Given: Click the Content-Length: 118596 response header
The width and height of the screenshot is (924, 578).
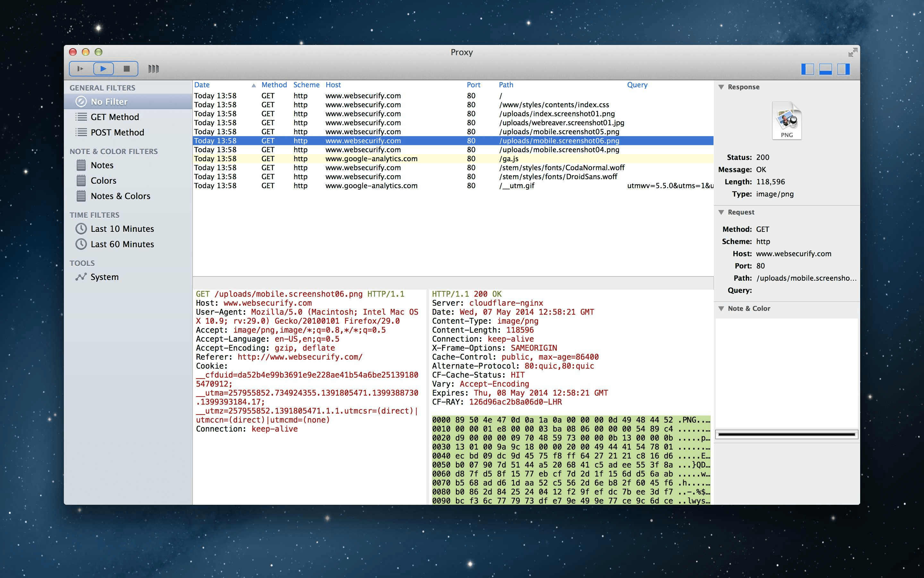Looking at the screenshot, I should click(x=483, y=330).
